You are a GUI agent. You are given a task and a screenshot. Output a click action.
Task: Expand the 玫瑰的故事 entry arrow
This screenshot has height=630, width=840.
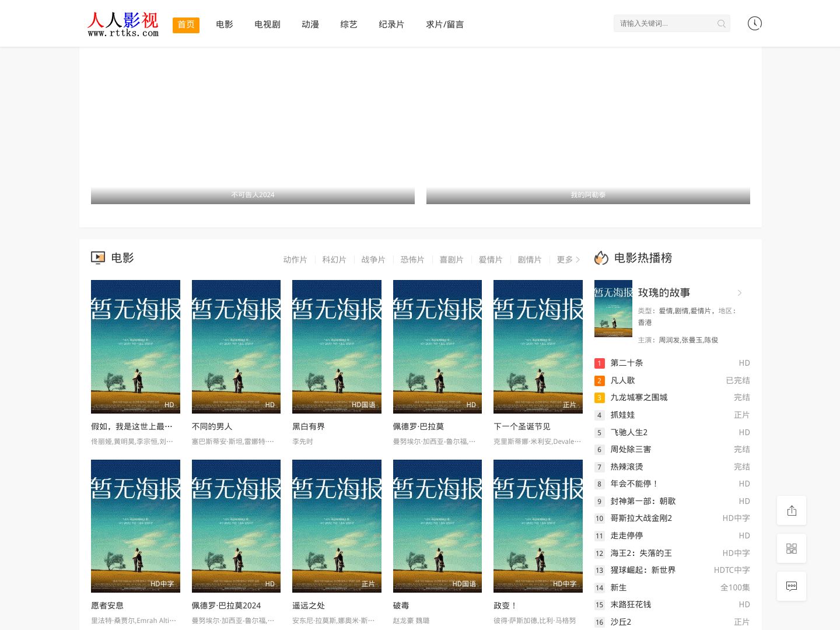pyautogui.click(x=739, y=293)
